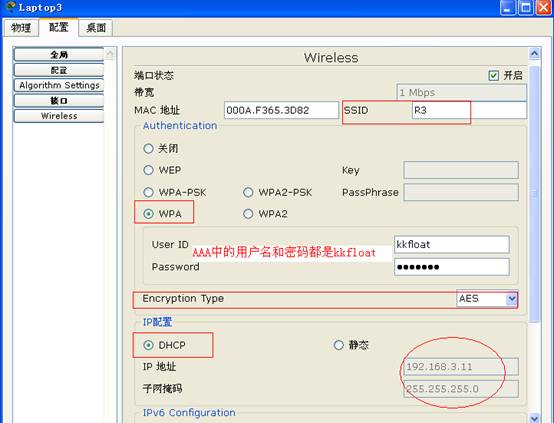Open the 1 Mbps bandwidth dropdown
This screenshot has width=554, height=423.
461,93
